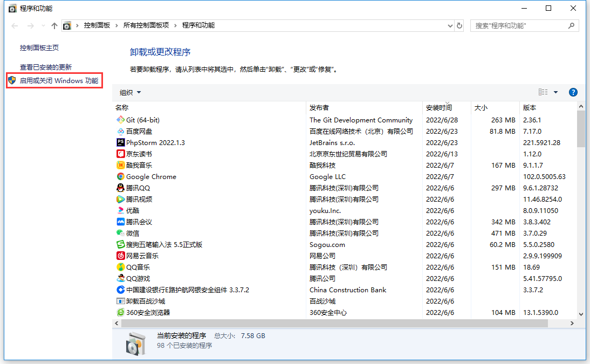Refresh the address bar location
Viewport: 590px width, 364px height.
(x=459, y=25)
